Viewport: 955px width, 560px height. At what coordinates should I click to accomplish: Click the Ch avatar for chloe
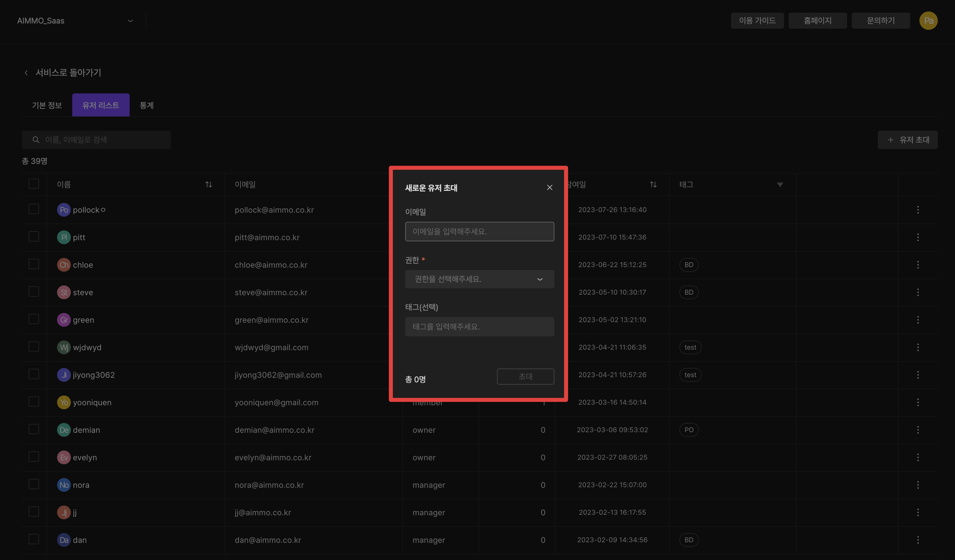point(64,265)
